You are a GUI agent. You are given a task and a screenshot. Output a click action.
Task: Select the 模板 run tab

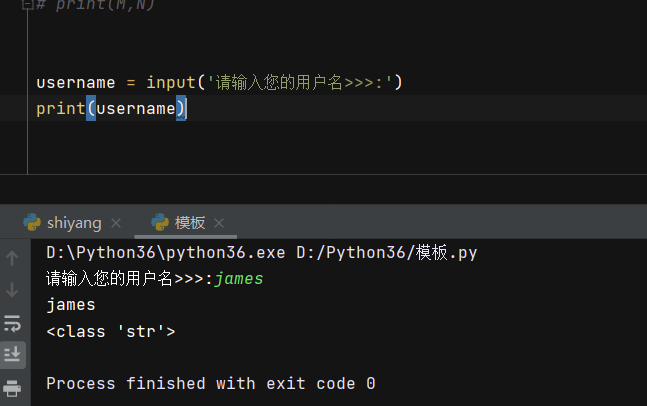coord(190,222)
